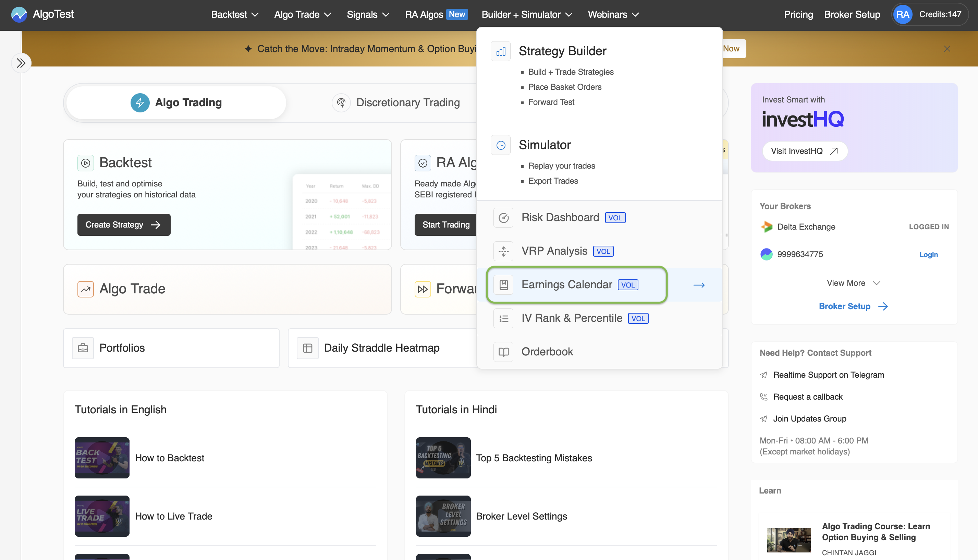Image resolution: width=978 pixels, height=560 pixels.
Task: Click the Forward Test fast-forward icon
Action: click(x=423, y=289)
